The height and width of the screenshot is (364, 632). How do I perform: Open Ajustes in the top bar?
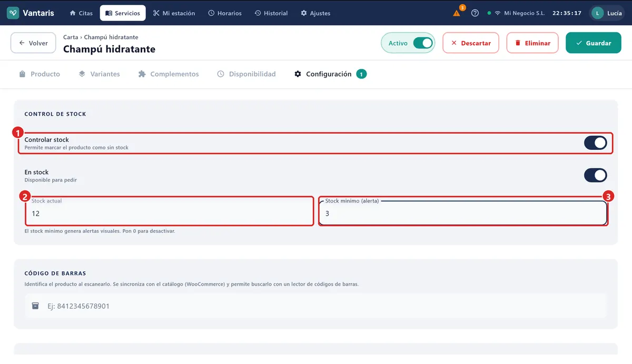(315, 13)
